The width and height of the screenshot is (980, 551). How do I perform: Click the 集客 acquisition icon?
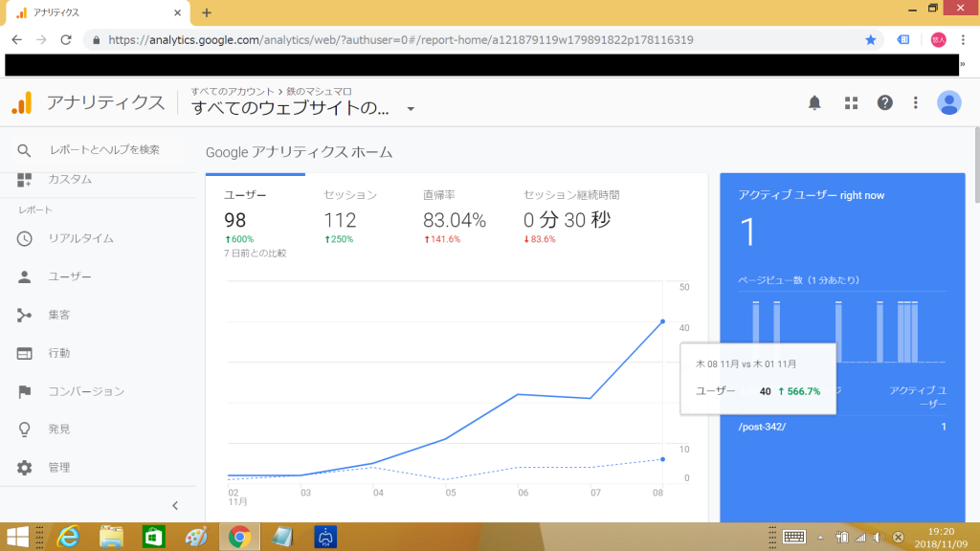tap(24, 316)
